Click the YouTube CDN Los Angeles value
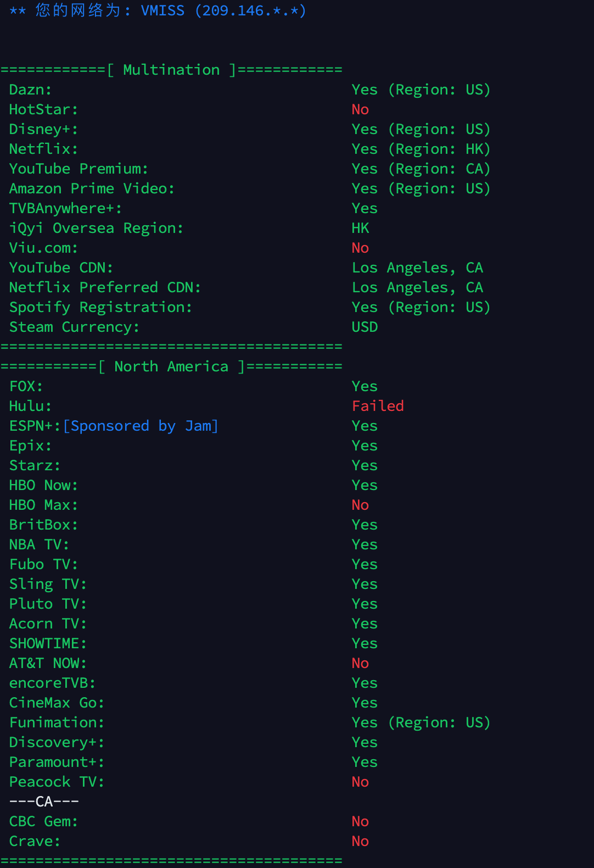The image size is (594, 868). tap(417, 268)
